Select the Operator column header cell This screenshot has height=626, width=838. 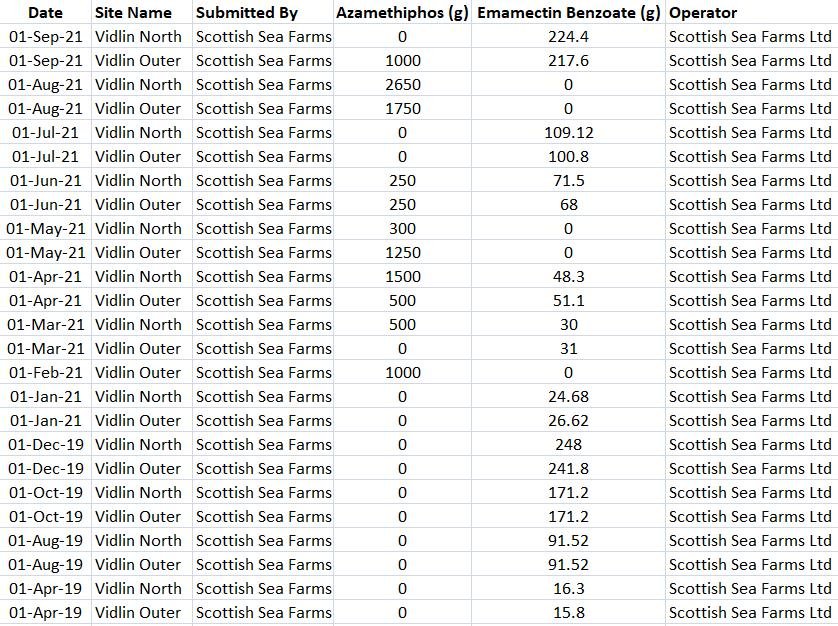(x=703, y=13)
